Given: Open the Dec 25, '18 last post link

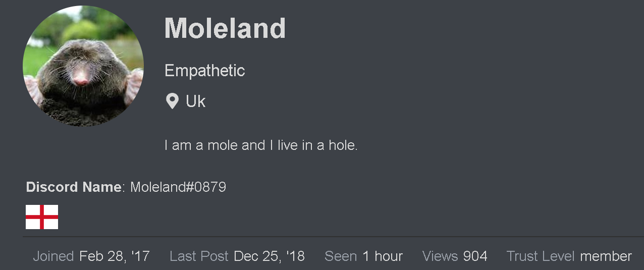Looking at the screenshot, I should click(270, 256).
